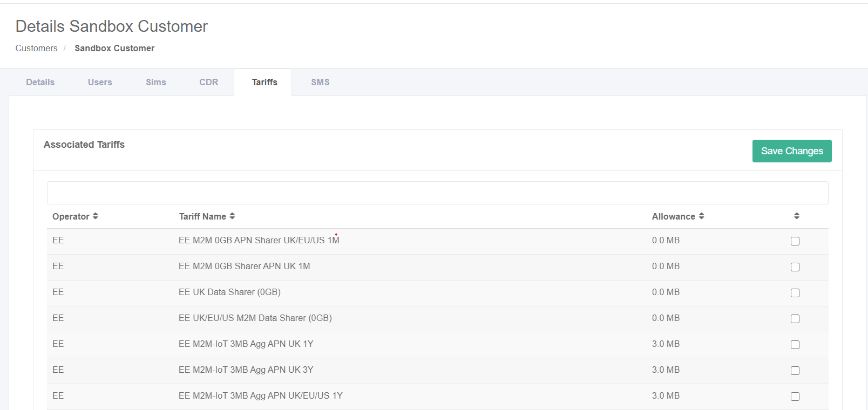868x410 pixels.
Task: Click the Save Changes button
Action: click(792, 151)
